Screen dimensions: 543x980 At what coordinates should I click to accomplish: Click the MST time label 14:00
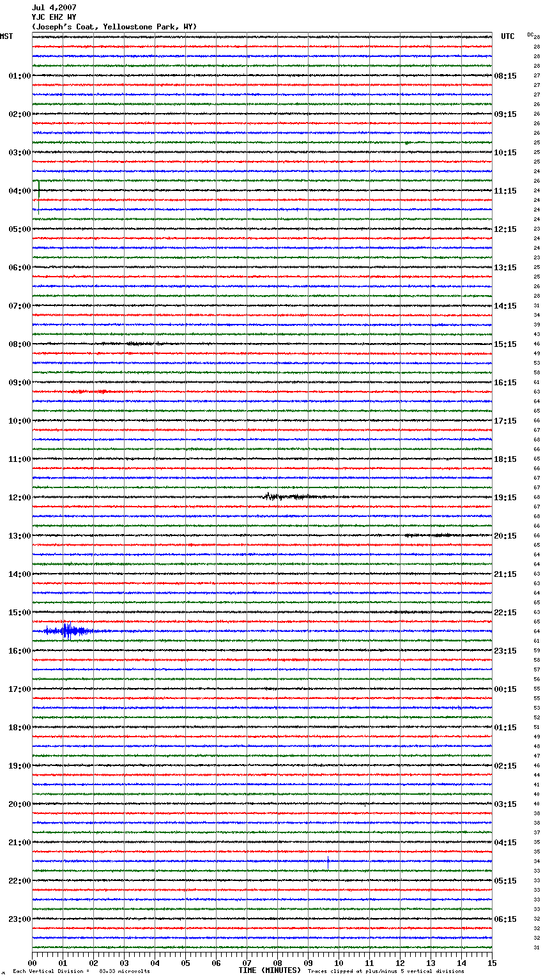(x=20, y=574)
